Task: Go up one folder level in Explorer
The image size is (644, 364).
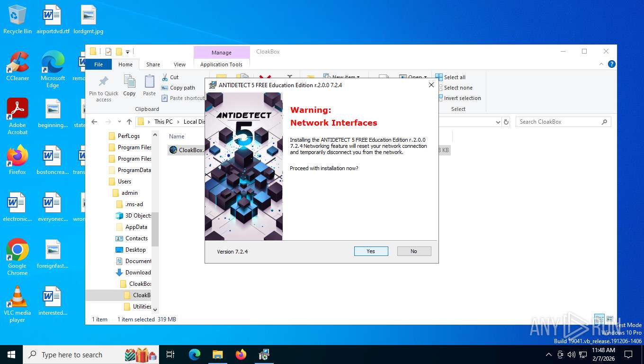Action: (129, 122)
